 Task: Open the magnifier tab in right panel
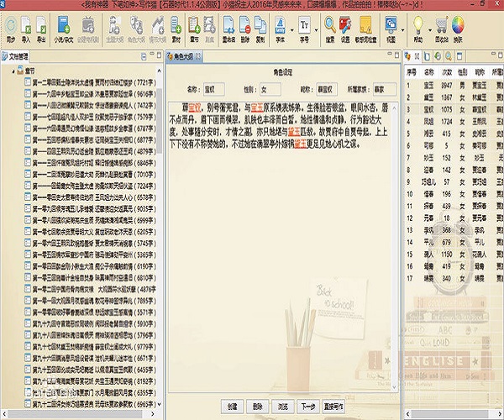449,56
